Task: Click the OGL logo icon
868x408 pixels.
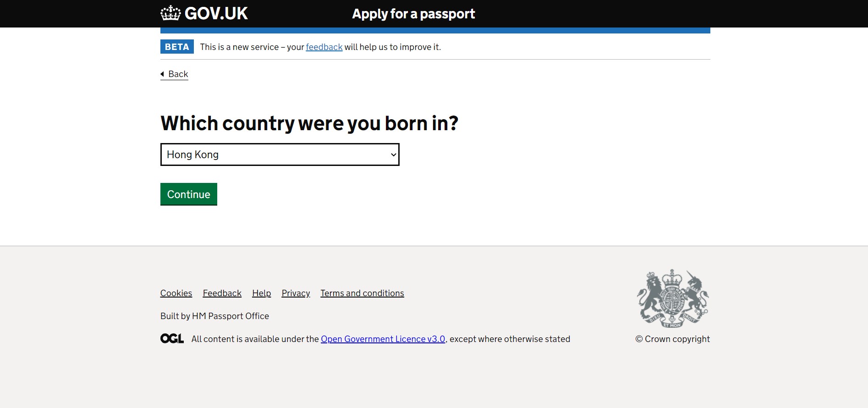Action: 172,339
